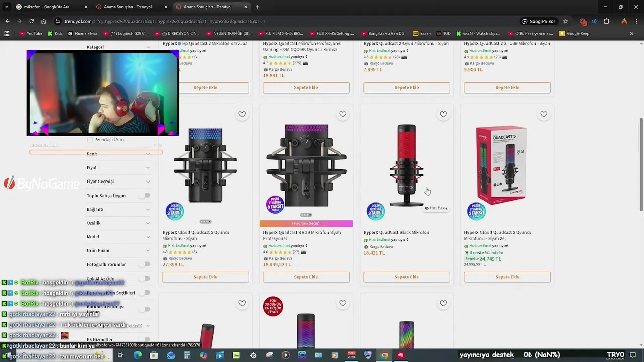644x362 pixels.
Task: Favorite the Quadcast S 2'li boxed product
Action: pyautogui.click(x=544, y=114)
